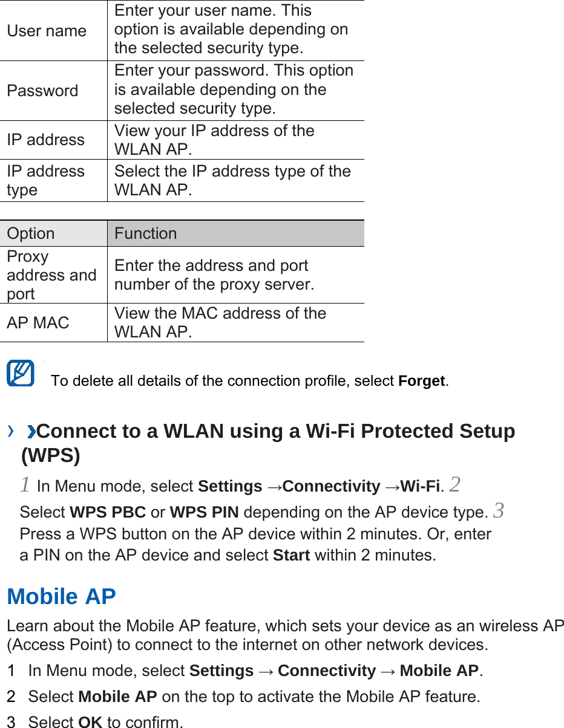Click the bold word 'Forget' in the tip
The height and width of the screenshot is (728, 564).
[x=422, y=382]
